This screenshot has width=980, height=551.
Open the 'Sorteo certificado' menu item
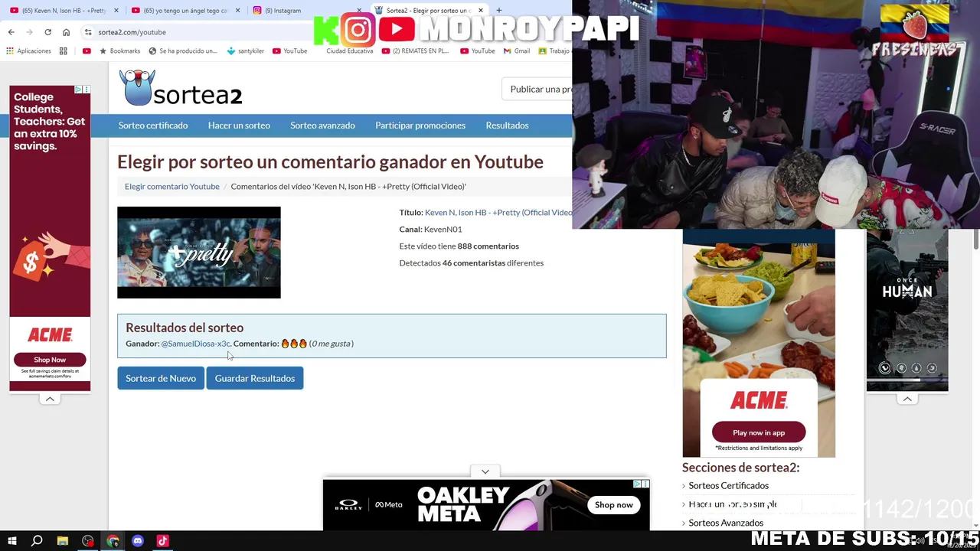[x=153, y=126]
